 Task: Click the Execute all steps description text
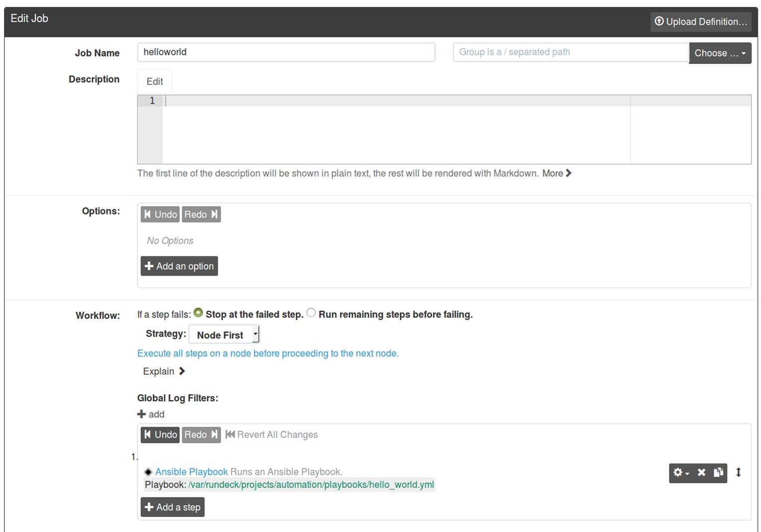tap(268, 353)
